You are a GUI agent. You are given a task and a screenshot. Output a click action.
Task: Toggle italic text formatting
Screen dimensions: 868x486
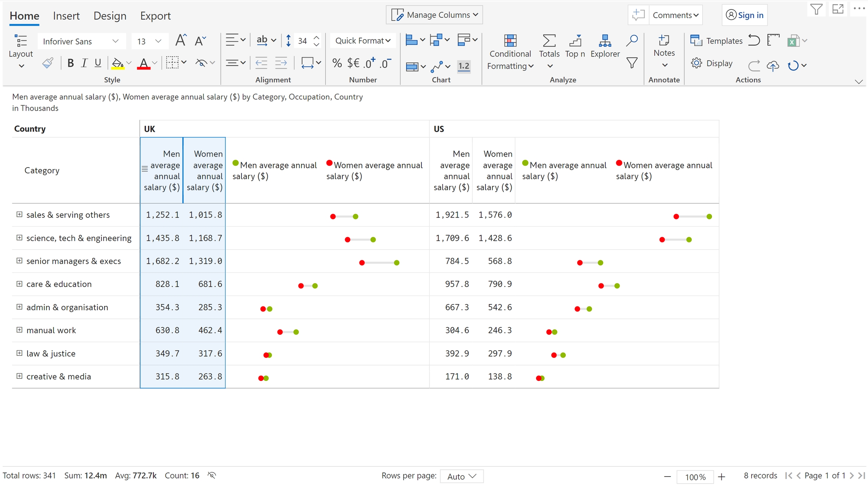[84, 63]
